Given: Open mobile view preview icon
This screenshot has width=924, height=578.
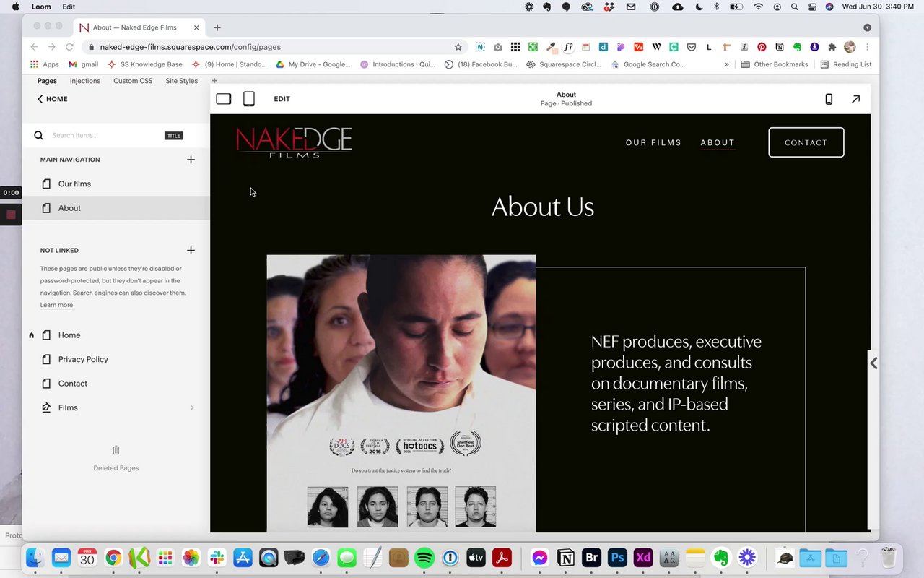Looking at the screenshot, I should coord(829,99).
